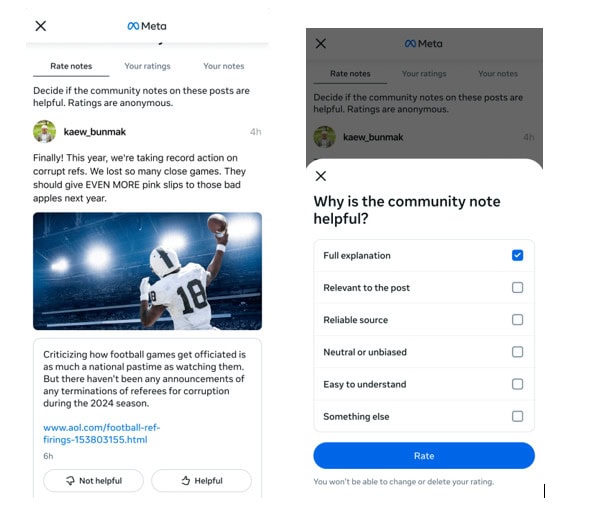Switch to the Your ratings tab

pos(147,67)
